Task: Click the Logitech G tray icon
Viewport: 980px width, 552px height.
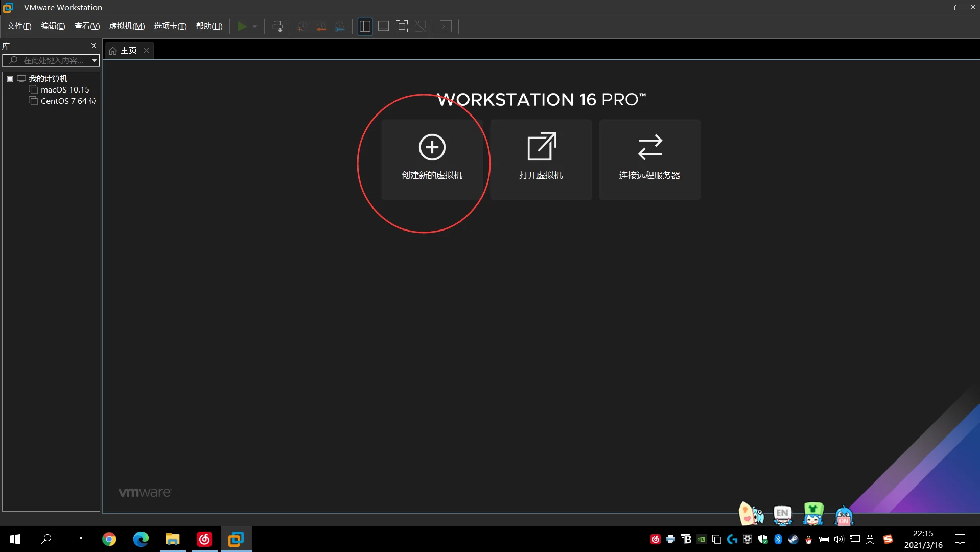Action: [732, 539]
